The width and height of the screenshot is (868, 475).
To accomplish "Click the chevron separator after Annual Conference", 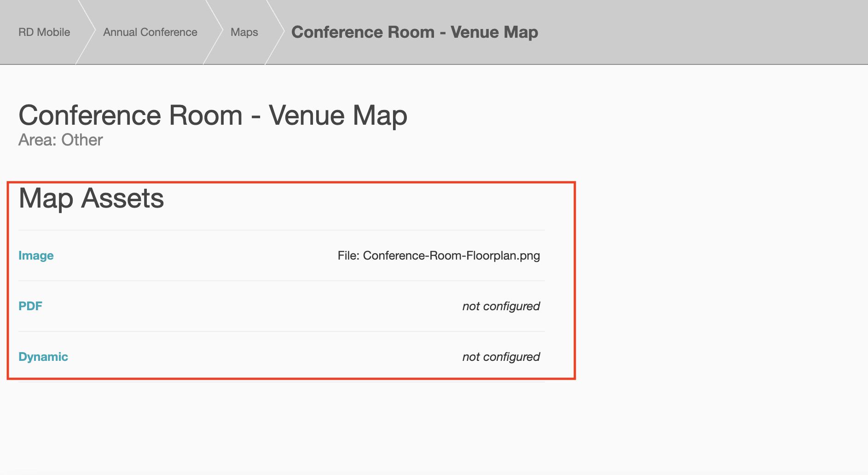I will click(x=214, y=32).
